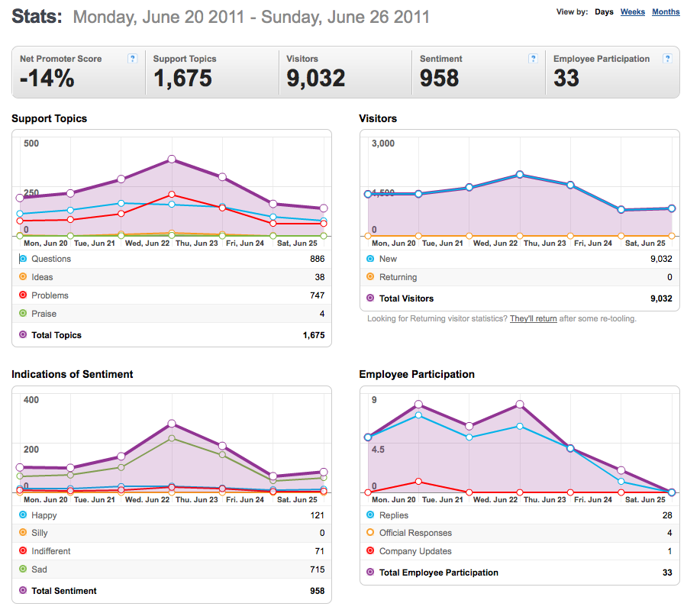
Task: Switch view to Weeks
Action: pos(633,12)
